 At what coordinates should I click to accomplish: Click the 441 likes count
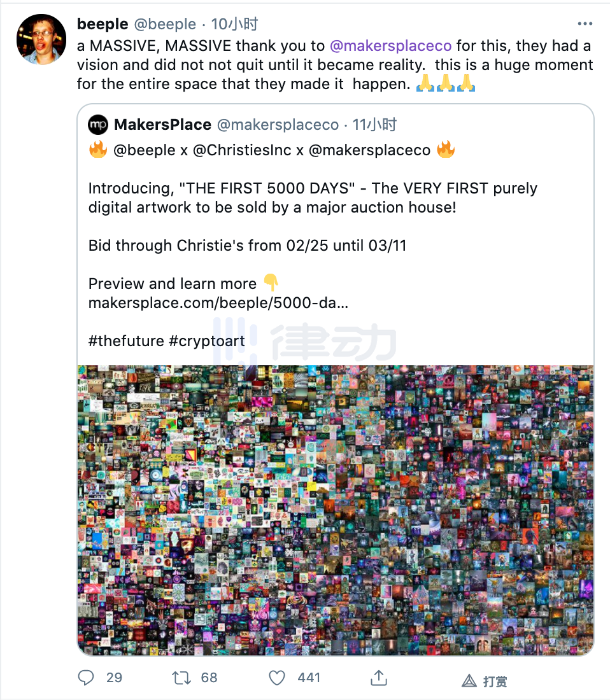pos(309,678)
